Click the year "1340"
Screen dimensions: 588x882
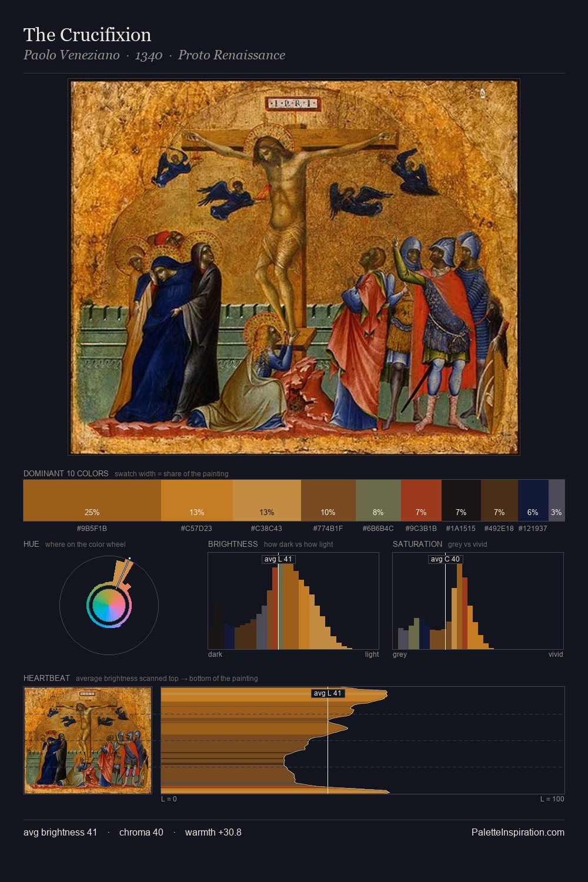[x=149, y=55]
